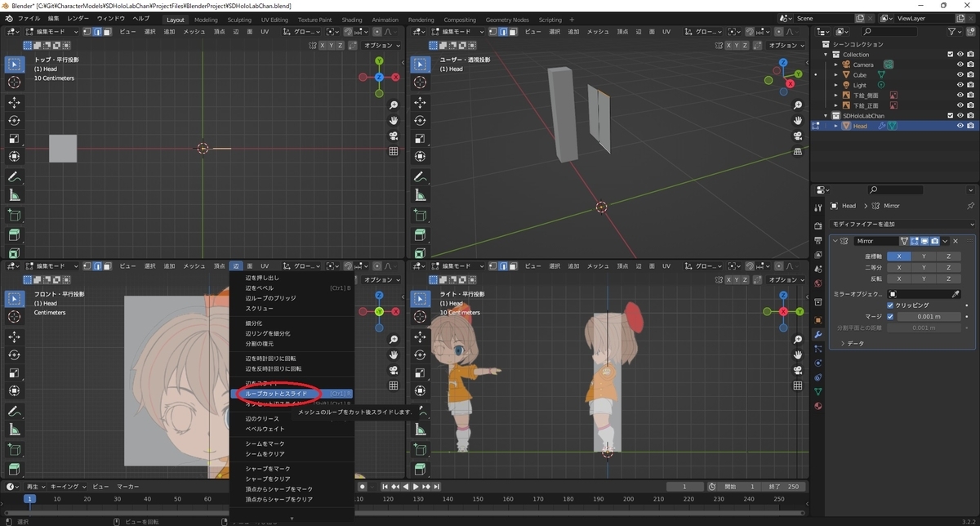
Task: Choose subdivide in the edge menu
Action: [x=292, y=323]
